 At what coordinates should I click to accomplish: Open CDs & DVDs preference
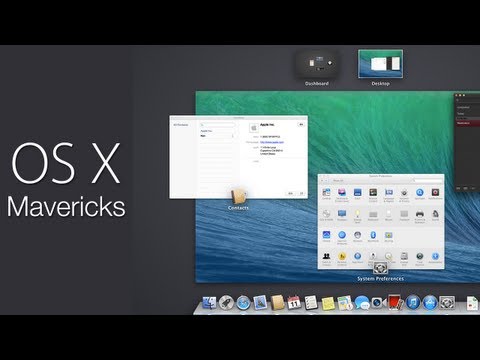pos(326,215)
